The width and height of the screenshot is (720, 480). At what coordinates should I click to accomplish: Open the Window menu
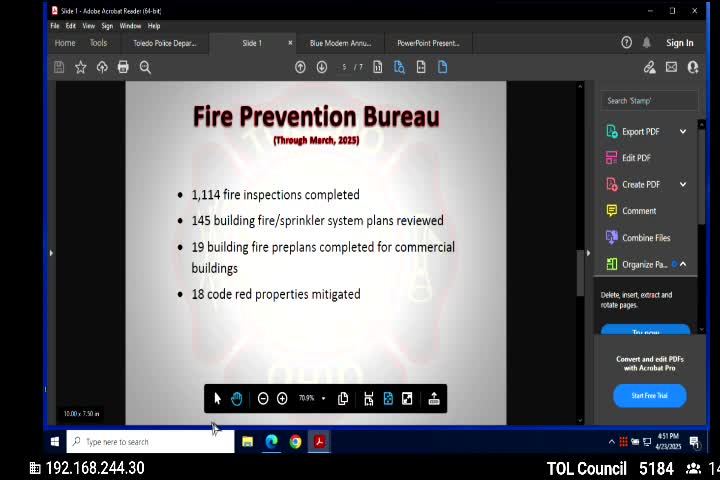coord(130,26)
